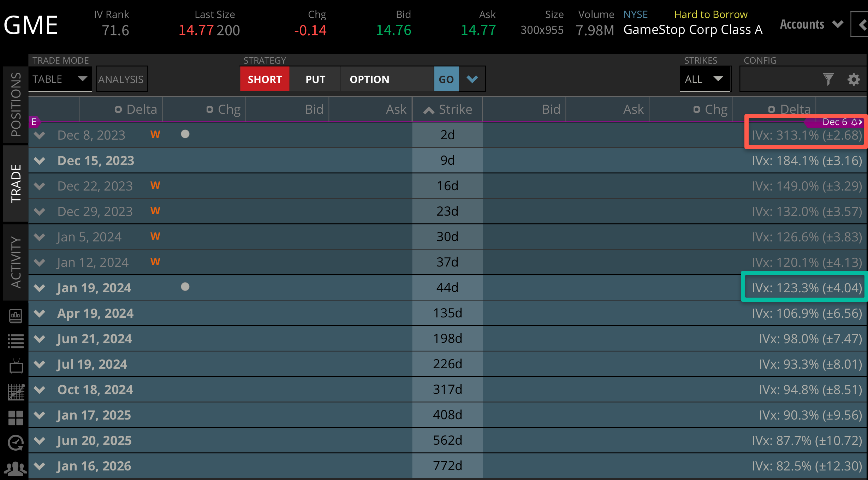Select the watchlist icon in the left sidebar
This screenshot has width=868, height=480.
pos(16,340)
